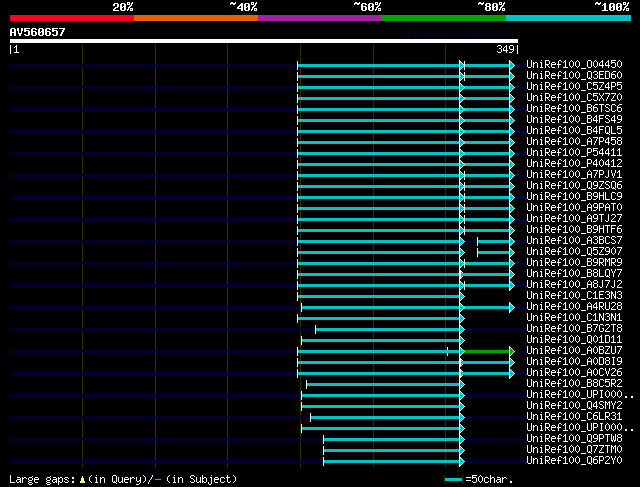Click the green alignment segment of A0BZU7
The width and height of the screenshot is (640, 487).
pos(487,351)
